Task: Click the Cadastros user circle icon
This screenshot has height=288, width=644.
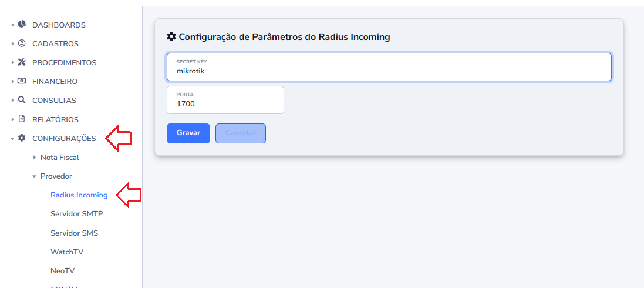Action: tap(22, 43)
